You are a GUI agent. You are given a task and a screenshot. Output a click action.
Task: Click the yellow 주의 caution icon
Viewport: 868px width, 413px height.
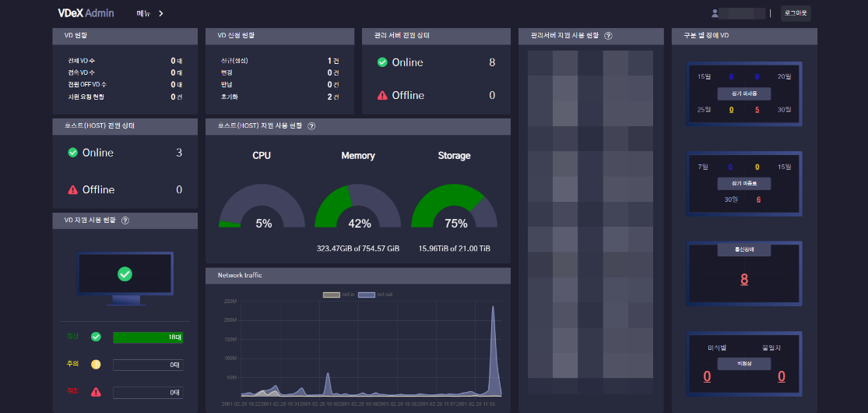pos(96,365)
